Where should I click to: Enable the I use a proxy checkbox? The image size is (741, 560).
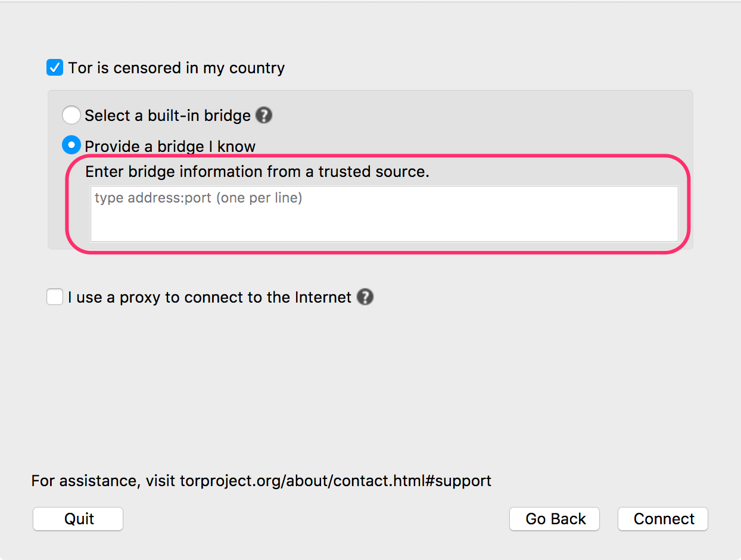55,297
